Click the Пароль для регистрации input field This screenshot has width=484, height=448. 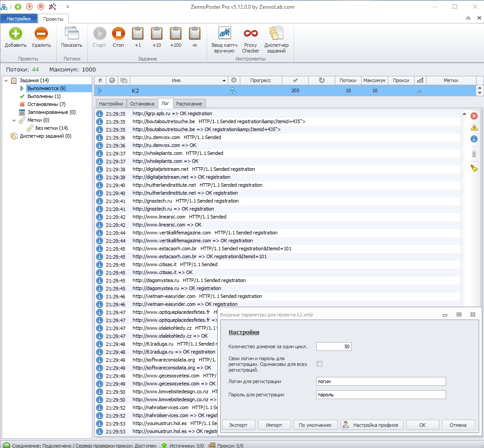pos(381,395)
